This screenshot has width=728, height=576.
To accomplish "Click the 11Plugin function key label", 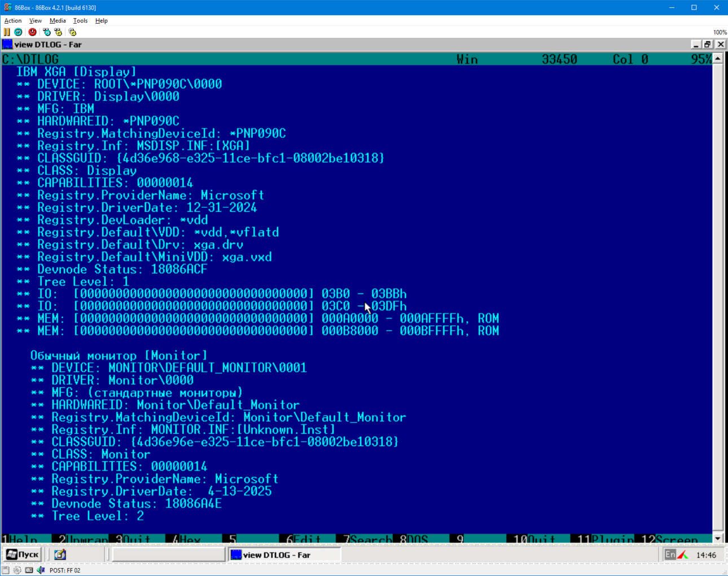I will pos(606,539).
